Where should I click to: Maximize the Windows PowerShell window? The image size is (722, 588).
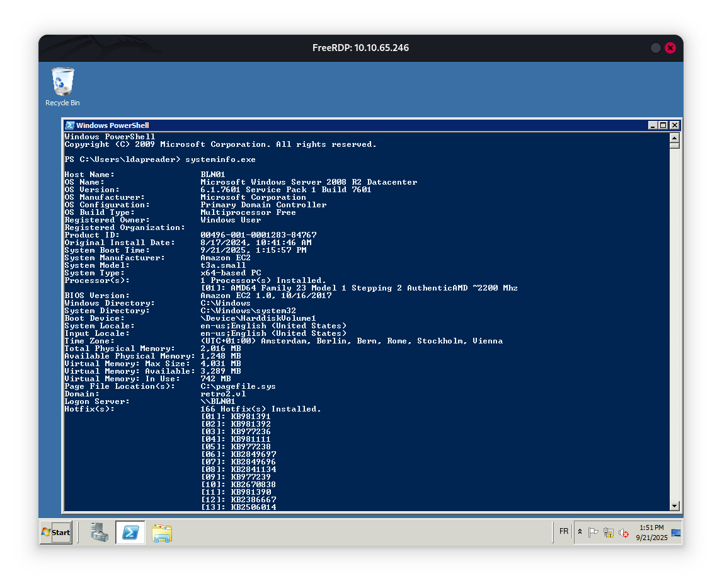pyautogui.click(x=663, y=125)
